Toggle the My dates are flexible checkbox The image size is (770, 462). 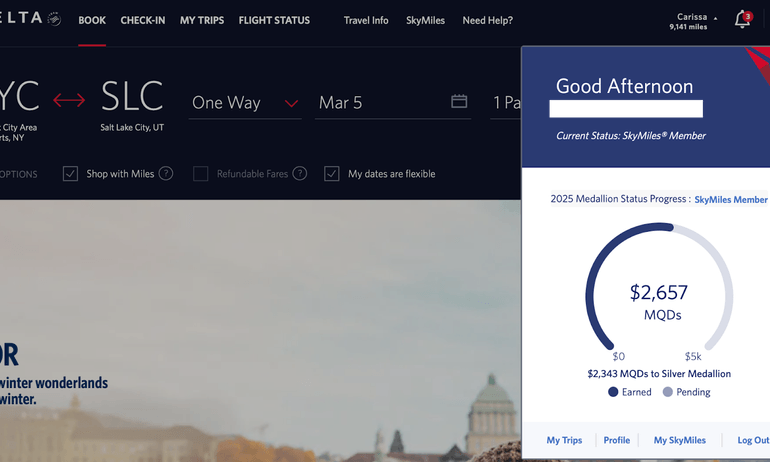coord(332,174)
